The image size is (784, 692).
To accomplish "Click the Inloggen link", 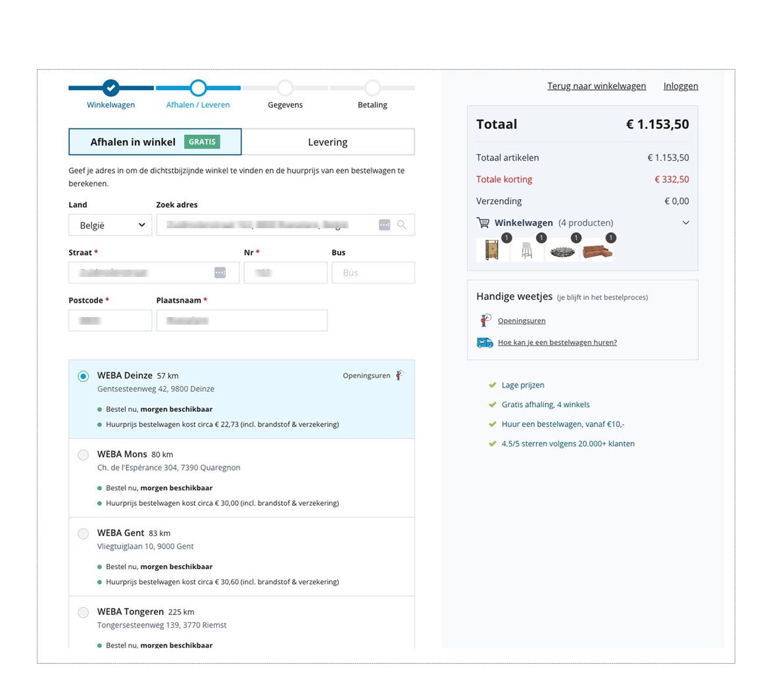I will coord(681,86).
